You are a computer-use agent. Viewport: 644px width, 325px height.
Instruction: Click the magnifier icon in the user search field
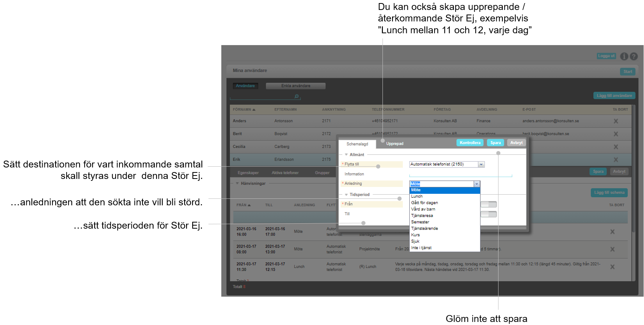[x=296, y=96]
